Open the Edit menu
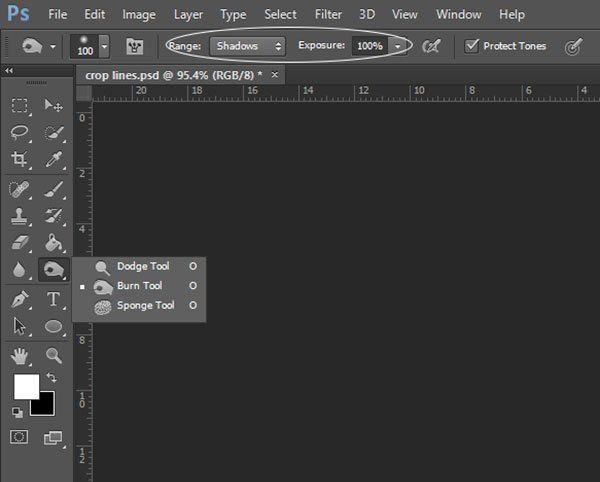This screenshot has width=600, height=482. coord(95,15)
